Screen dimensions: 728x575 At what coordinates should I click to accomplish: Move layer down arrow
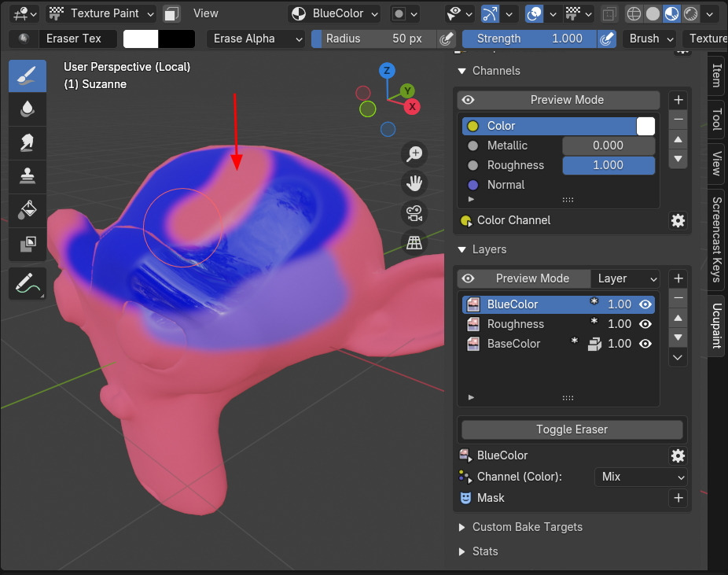point(678,337)
